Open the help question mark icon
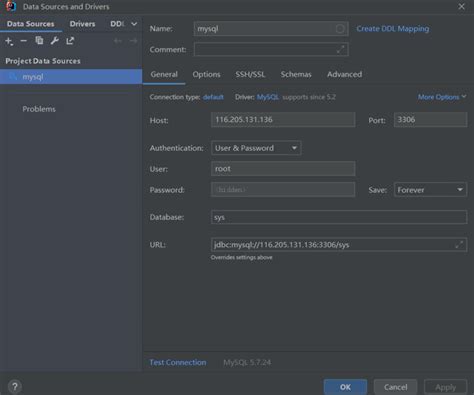The width and height of the screenshot is (474, 395). tap(15, 387)
